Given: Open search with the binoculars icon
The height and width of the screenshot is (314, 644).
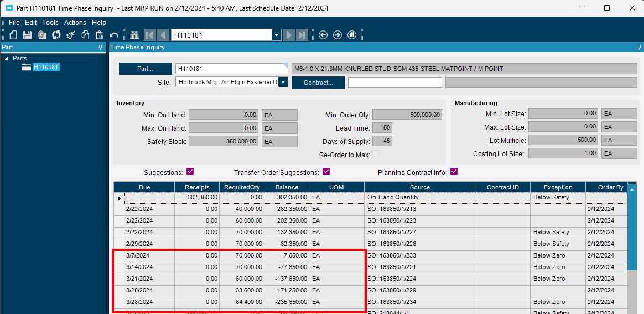Looking at the screenshot, I should (x=134, y=35).
